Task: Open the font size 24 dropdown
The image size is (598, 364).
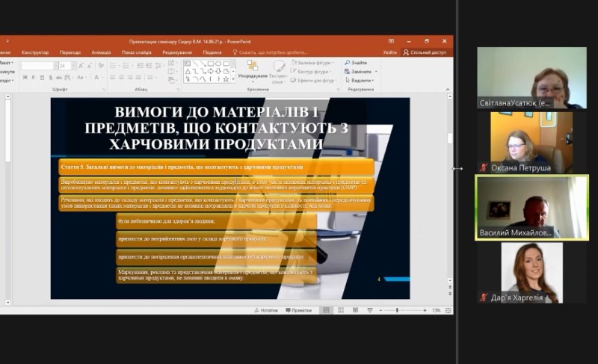Action: 73,66
